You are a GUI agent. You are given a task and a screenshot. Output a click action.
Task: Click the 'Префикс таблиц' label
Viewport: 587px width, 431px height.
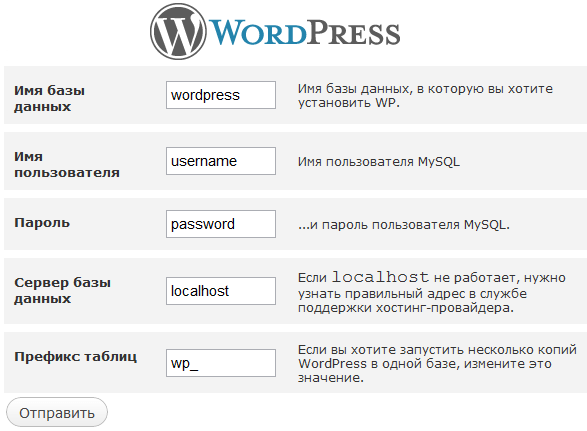click(75, 356)
